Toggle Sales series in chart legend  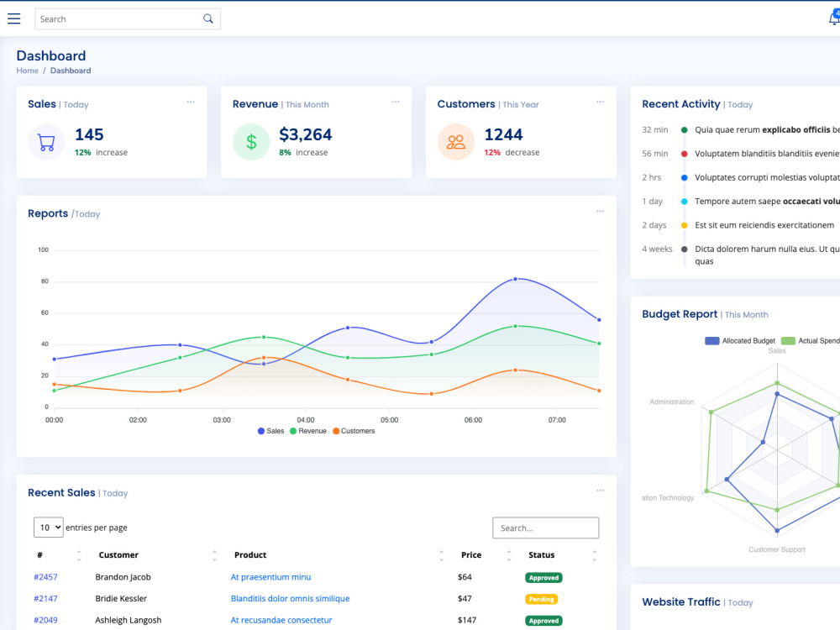tap(270, 431)
